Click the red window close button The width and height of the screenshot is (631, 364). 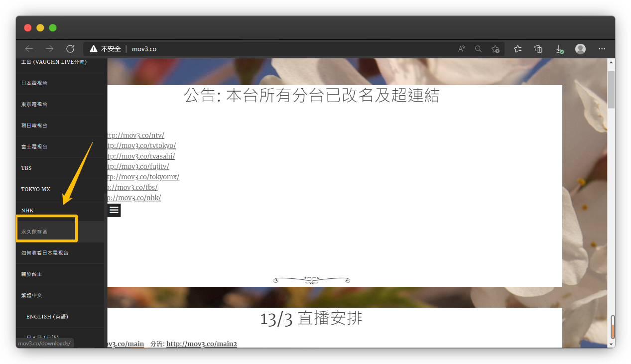[28, 28]
